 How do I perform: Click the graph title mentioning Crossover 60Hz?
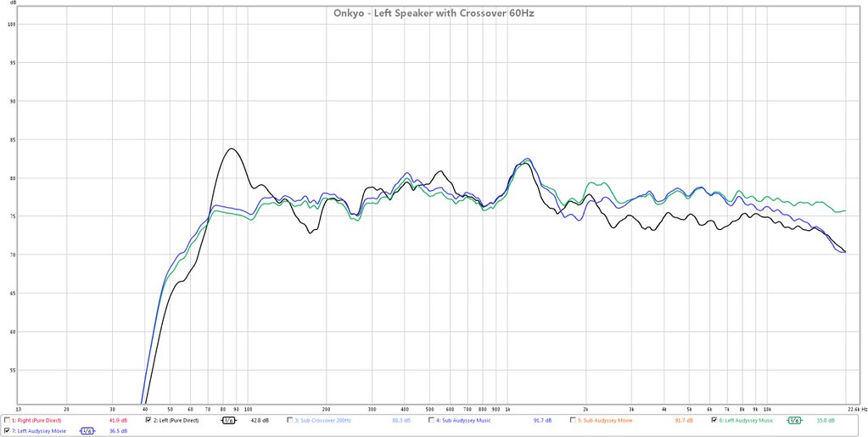point(434,13)
